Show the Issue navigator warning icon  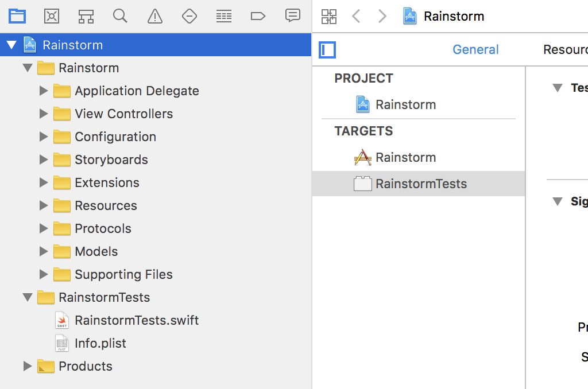click(154, 16)
